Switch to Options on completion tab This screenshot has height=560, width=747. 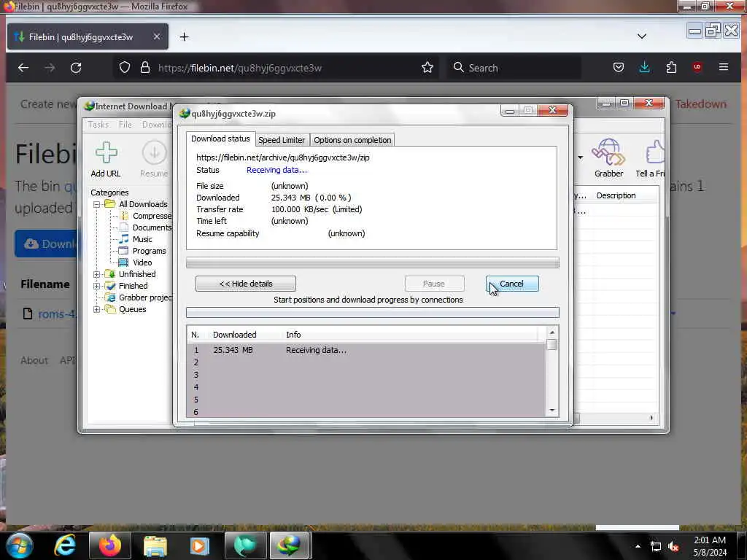(352, 140)
